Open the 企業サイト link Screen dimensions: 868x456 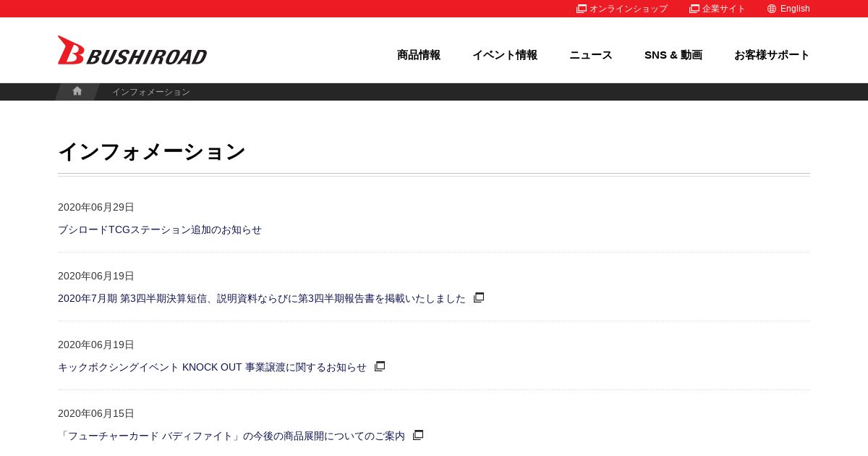[x=718, y=9]
